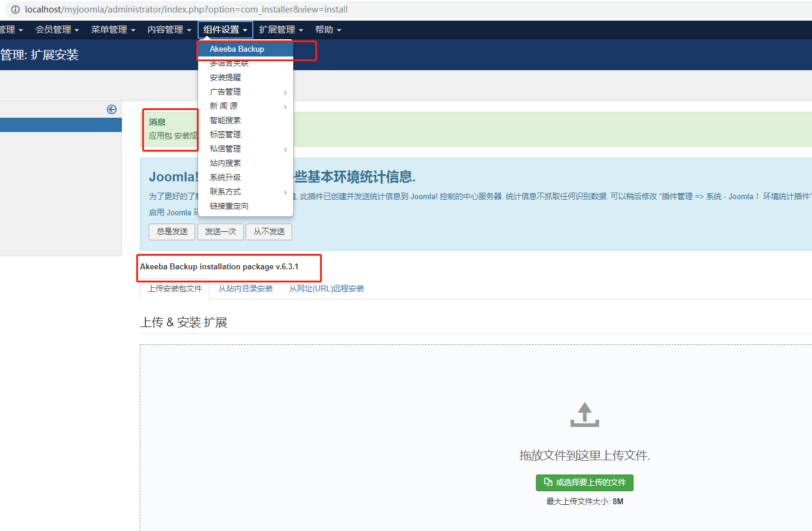812x531 pixels.
Task: Open the 内容管理 menu
Action: 170,30
